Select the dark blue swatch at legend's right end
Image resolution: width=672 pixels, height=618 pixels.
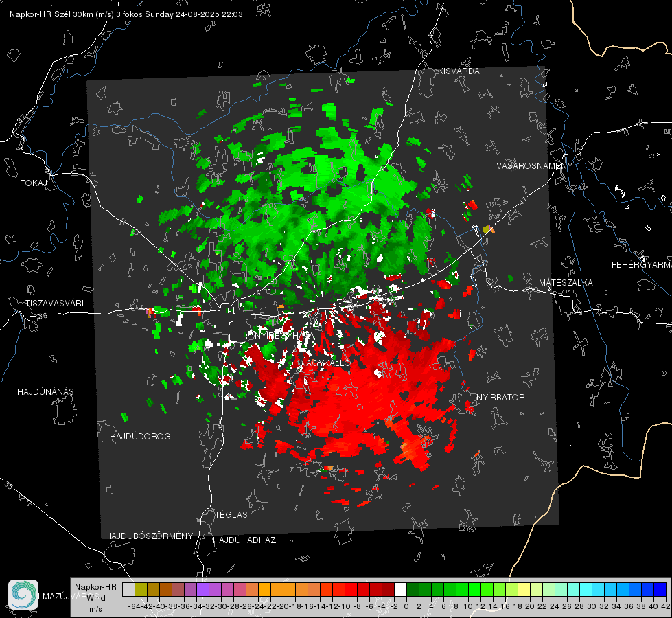(x=660, y=589)
